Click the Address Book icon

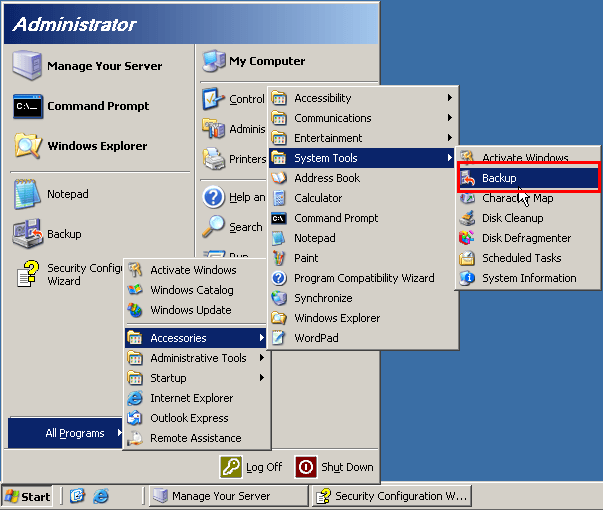coord(279,178)
